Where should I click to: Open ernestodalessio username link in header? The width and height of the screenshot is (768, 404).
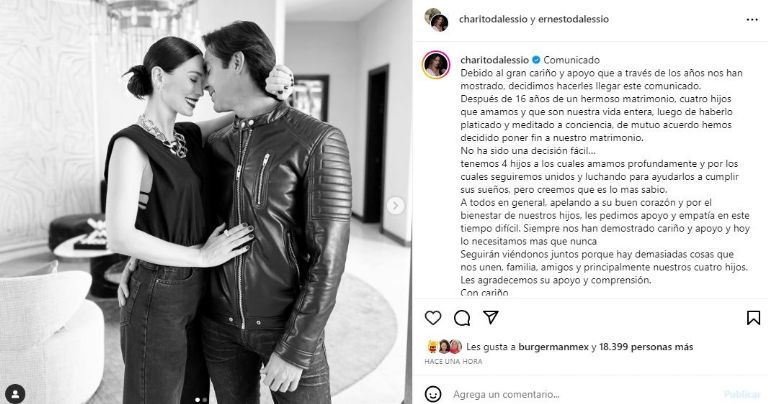pos(573,19)
